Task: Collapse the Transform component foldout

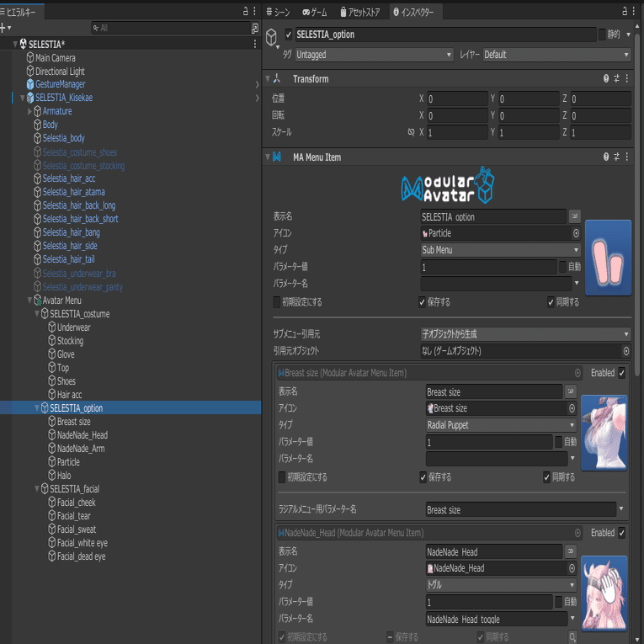Action: [x=268, y=78]
